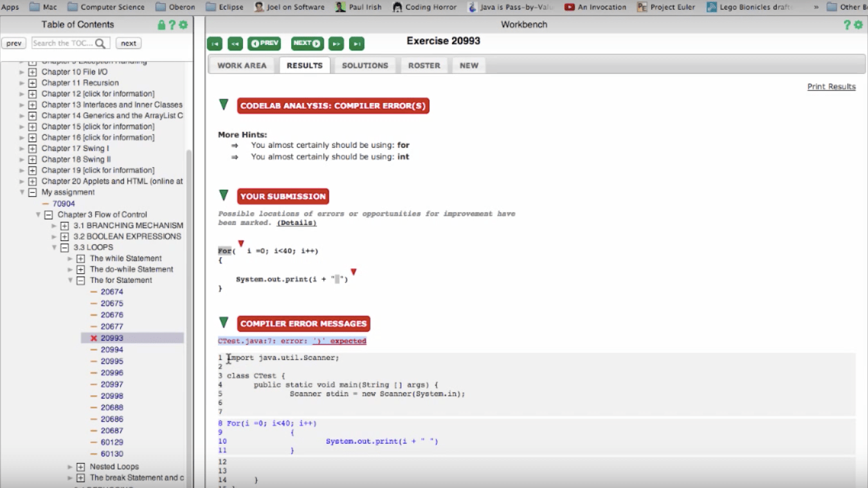
Task: Open Table of Contents help question mark
Action: [172, 25]
